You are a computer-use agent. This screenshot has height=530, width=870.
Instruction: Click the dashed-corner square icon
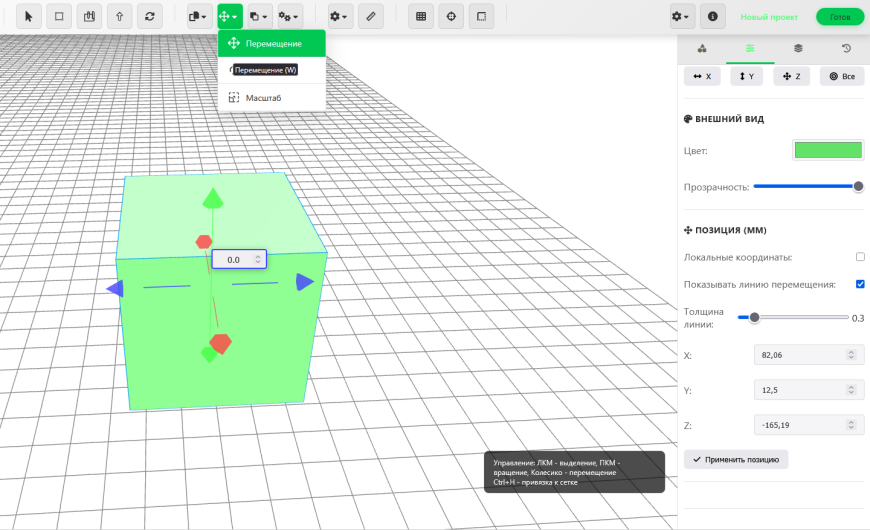click(482, 17)
